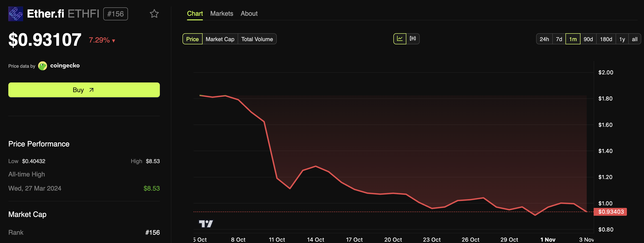Screen dimensions: 644x243
Task: Open the Markets tab
Action: [222, 13]
